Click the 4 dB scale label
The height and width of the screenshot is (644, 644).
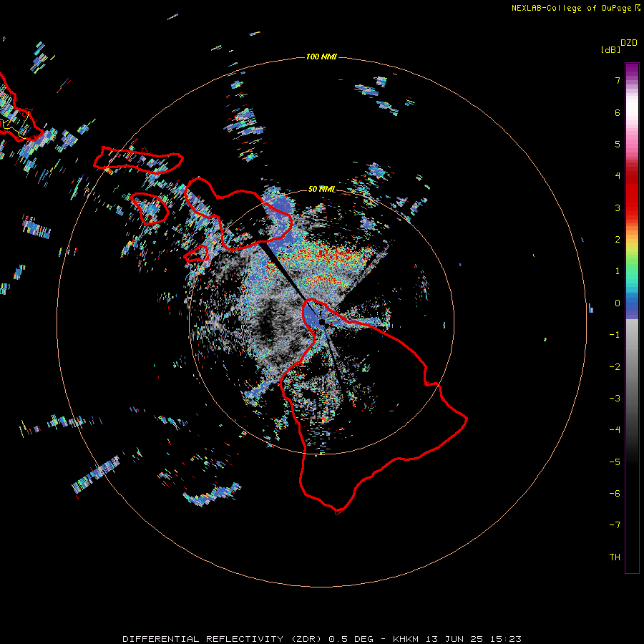pyautogui.click(x=618, y=176)
